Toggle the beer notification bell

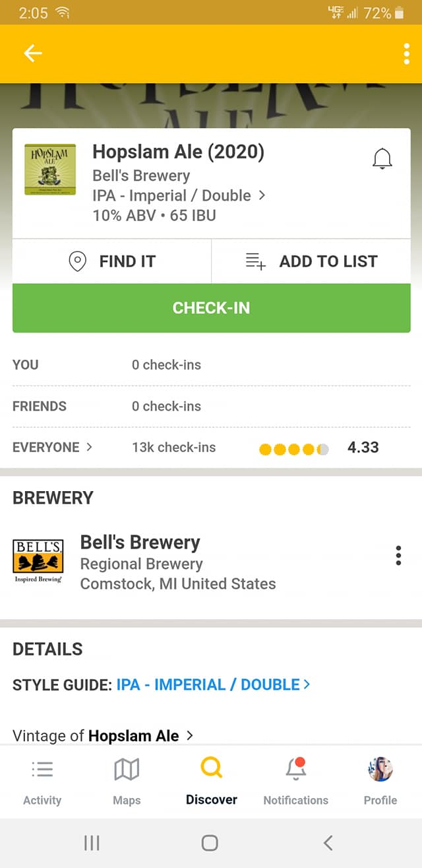click(382, 159)
